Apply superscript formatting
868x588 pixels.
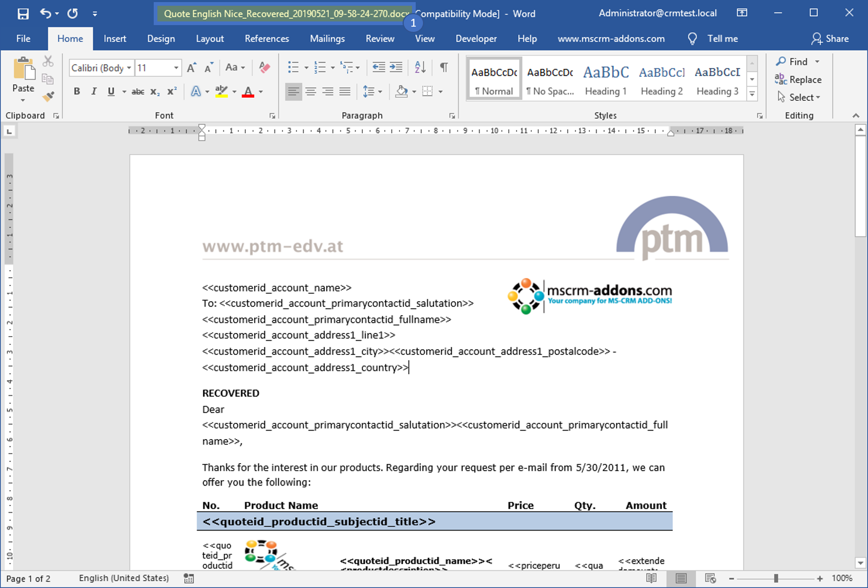coord(172,91)
